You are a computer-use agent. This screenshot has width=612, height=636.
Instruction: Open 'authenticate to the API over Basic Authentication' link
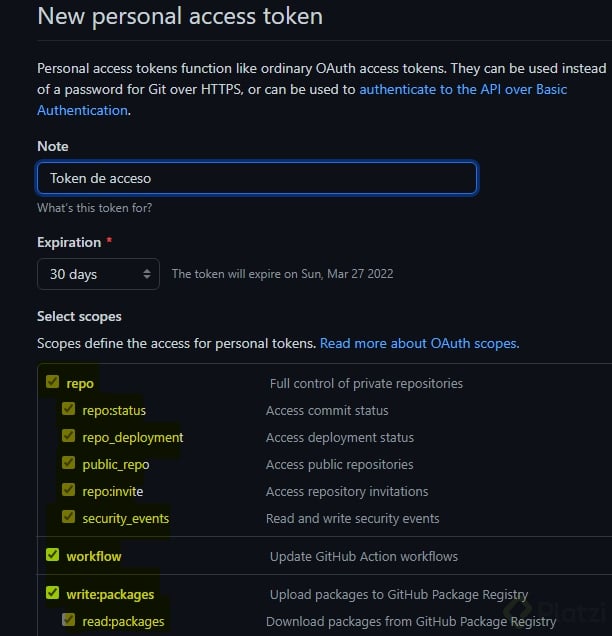pos(462,89)
